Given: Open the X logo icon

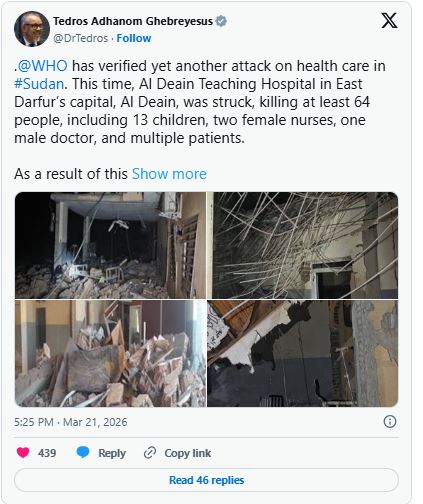Looking at the screenshot, I should (389, 21).
